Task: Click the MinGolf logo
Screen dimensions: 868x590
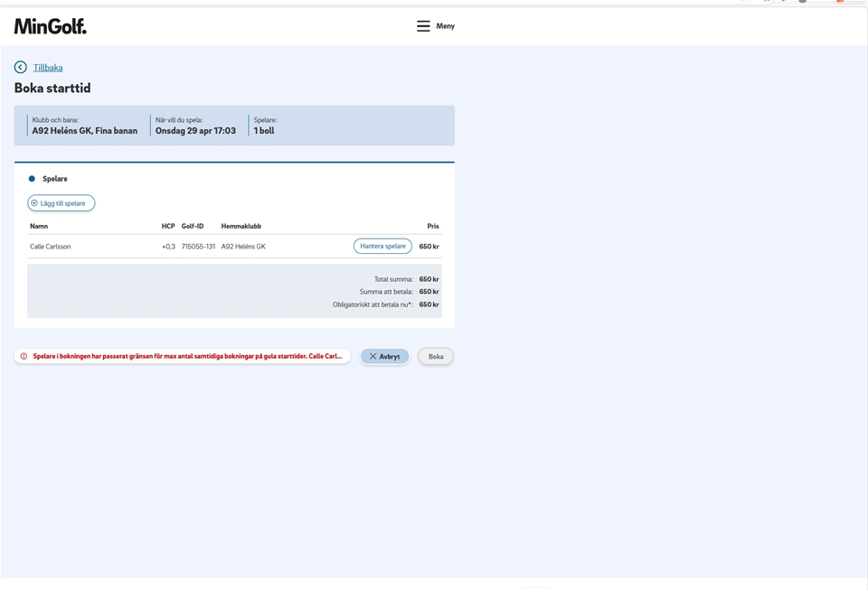Action: click(51, 26)
